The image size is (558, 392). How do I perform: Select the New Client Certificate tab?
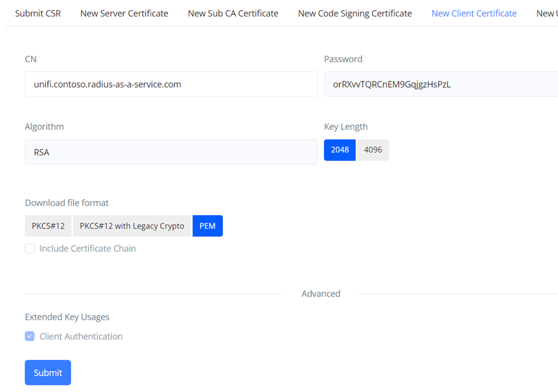tap(474, 13)
